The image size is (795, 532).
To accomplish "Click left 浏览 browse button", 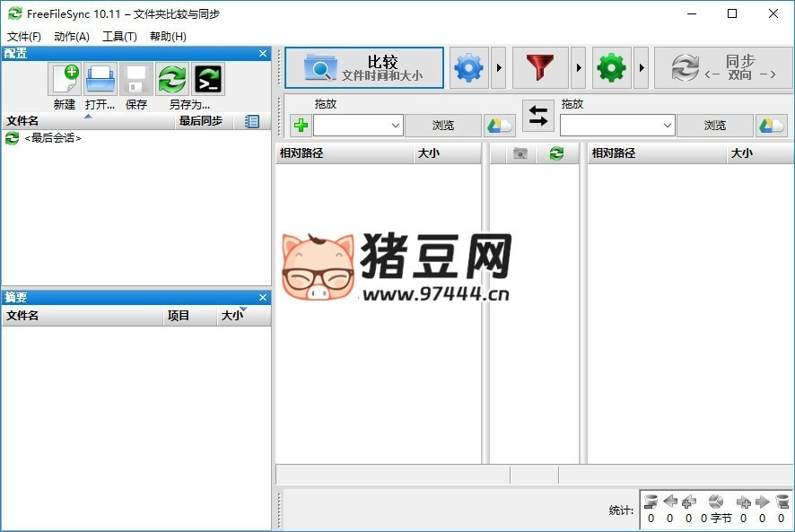I will tap(443, 126).
